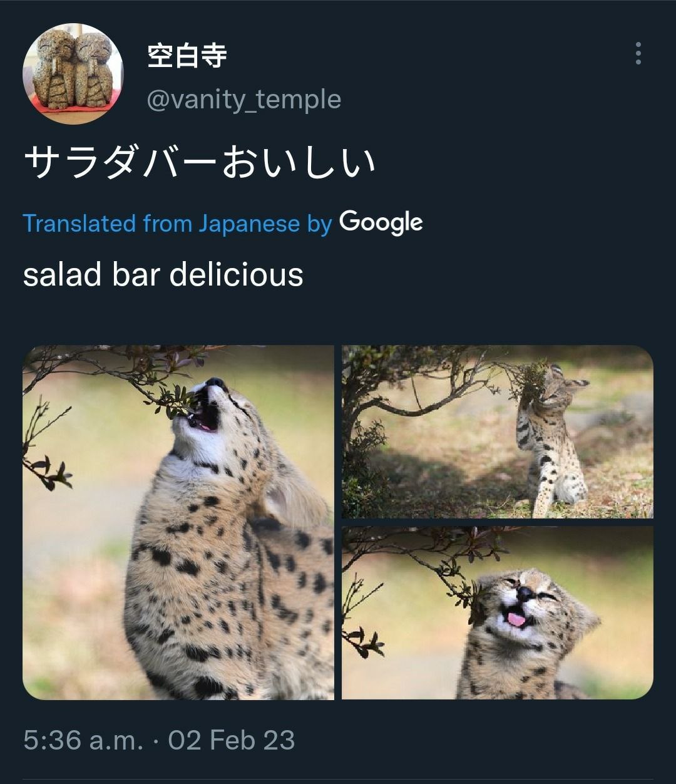This screenshot has height=784, width=676.
Task: Click the word delicious in the translation
Action: 236,274
